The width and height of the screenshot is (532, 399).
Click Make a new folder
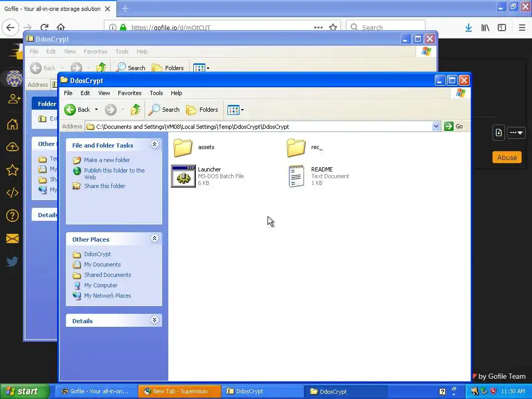107,160
